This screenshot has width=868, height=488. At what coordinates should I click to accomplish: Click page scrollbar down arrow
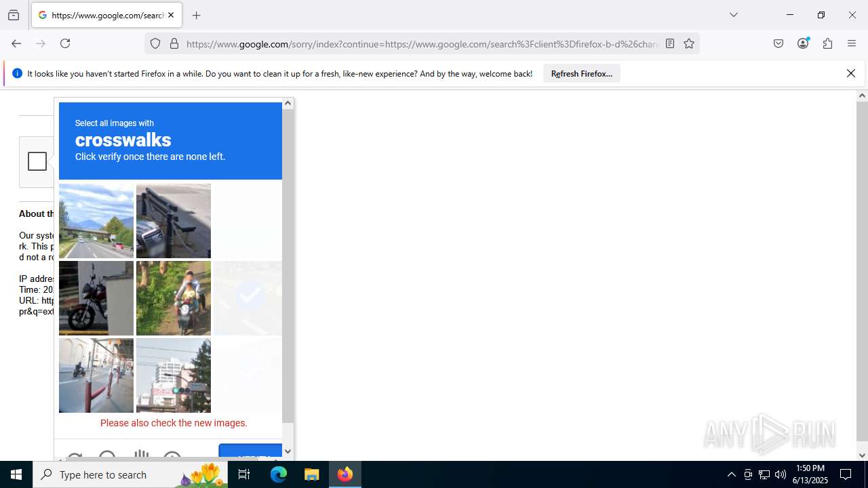[x=862, y=455]
